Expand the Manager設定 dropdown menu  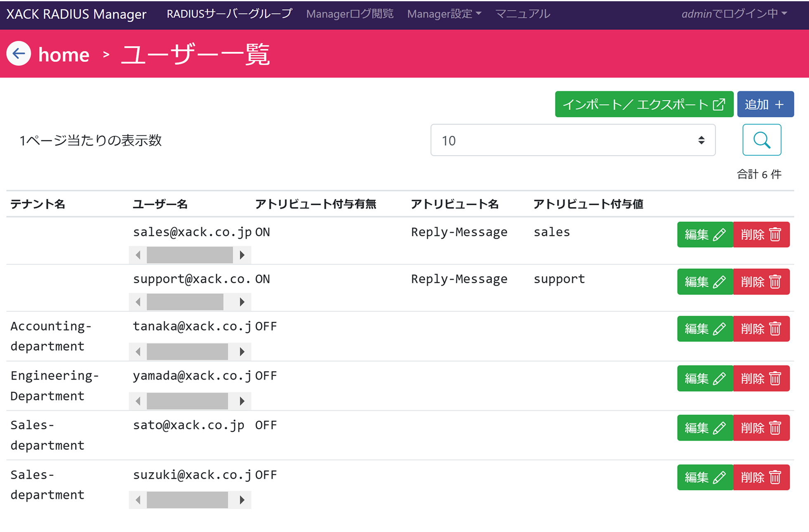444,14
